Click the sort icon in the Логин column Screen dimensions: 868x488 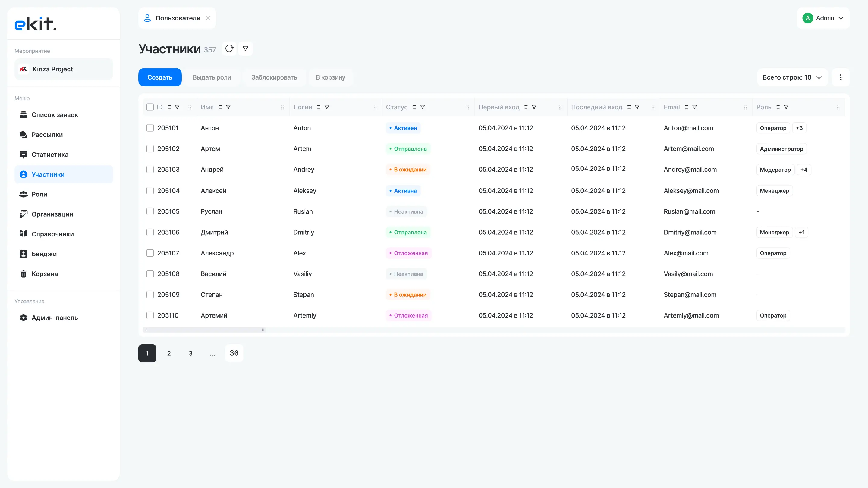[x=319, y=107]
